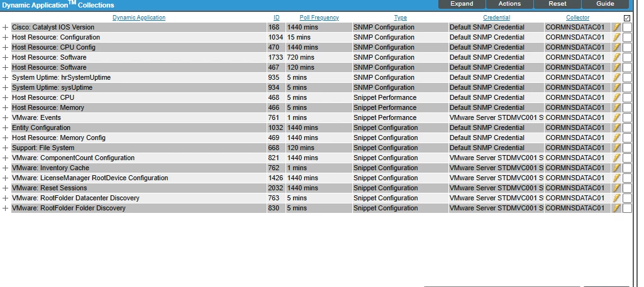
Task: Click lightning icon for Entity Configuration
Action: tap(616, 128)
